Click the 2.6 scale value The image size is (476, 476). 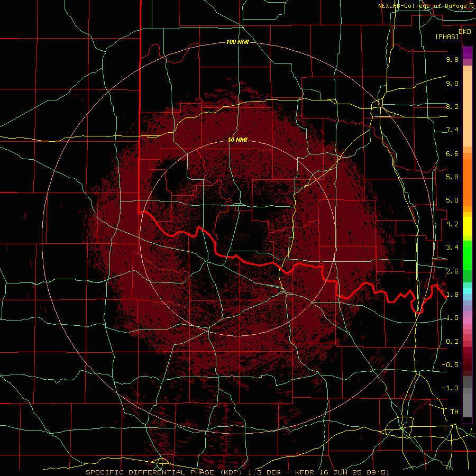(452, 271)
